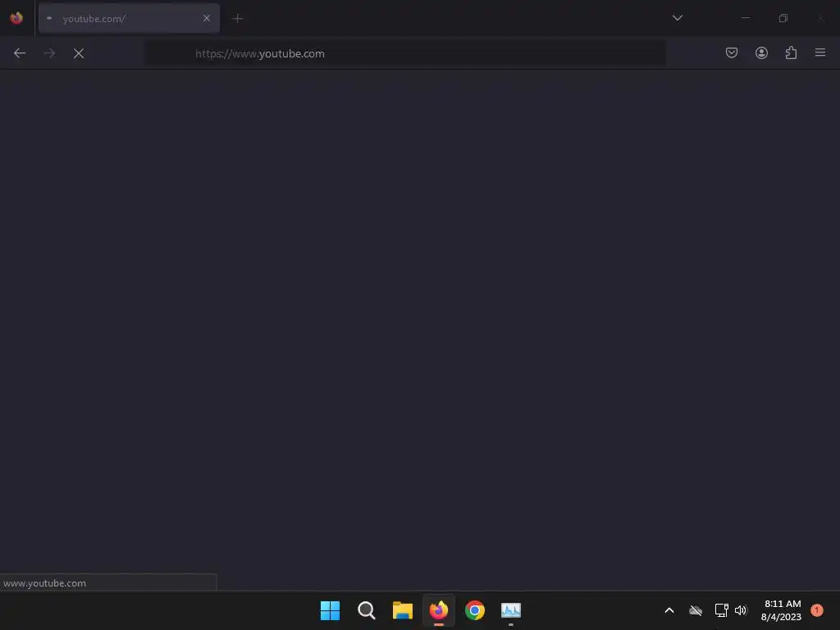
Task: Open the Firefox account menu
Action: click(761, 52)
